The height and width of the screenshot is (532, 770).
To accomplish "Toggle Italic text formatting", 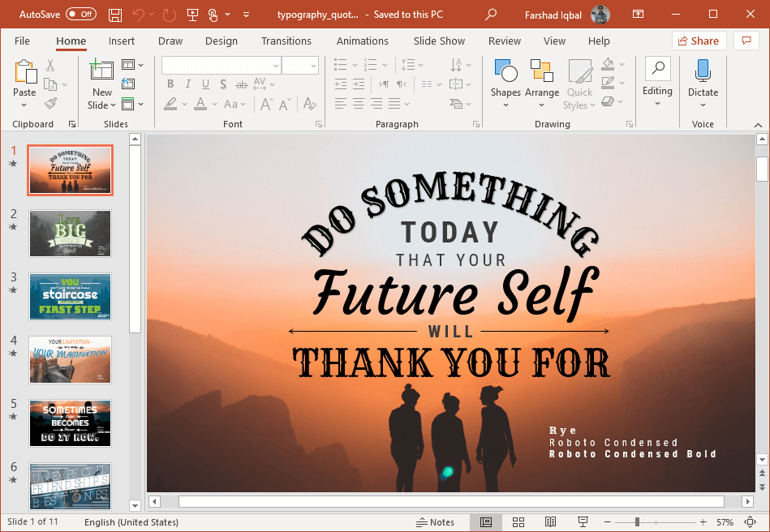I will pyautogui.click(x=187, y=84).
